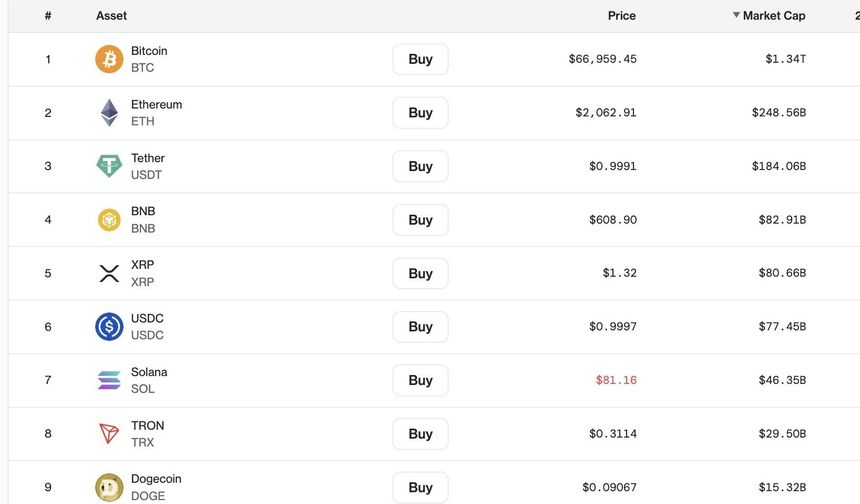Click the TRON logo icon
Screen dimensions: 860x504
(109, 434)
